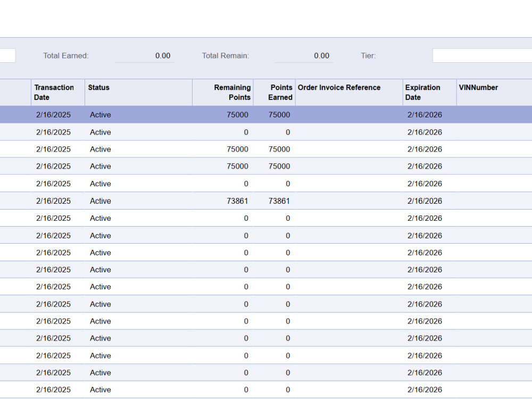This screenshot has height=399, width=532.
Task: Sort by the Remaining Points column header
Action: (x=223, y=92)
